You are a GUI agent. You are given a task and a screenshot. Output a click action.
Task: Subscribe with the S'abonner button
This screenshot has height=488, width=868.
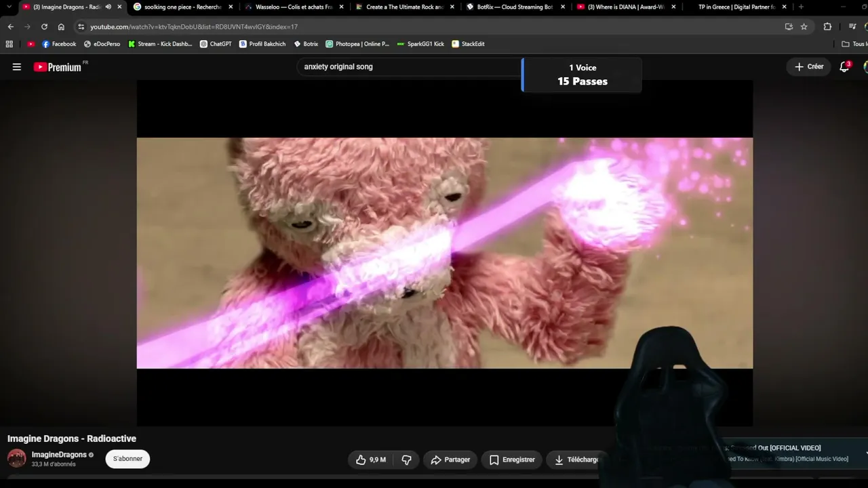point(127,459)
